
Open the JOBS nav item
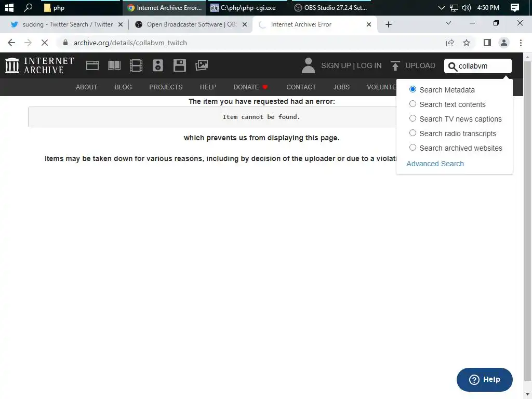pyautogui.click(x=341, y=87)
